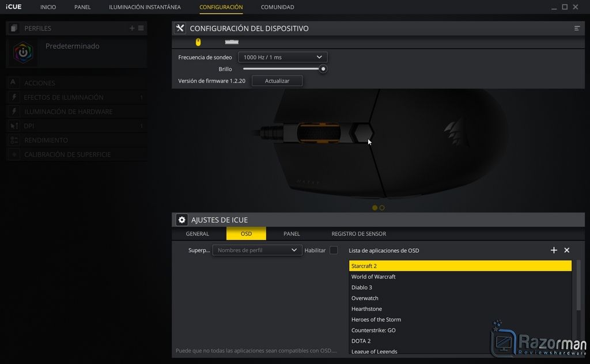The width and height of the screenshot is (590, 364).
Task: Open ILUMINACIÓN INSTANTÁNEA menu
Action: point(145,7)
